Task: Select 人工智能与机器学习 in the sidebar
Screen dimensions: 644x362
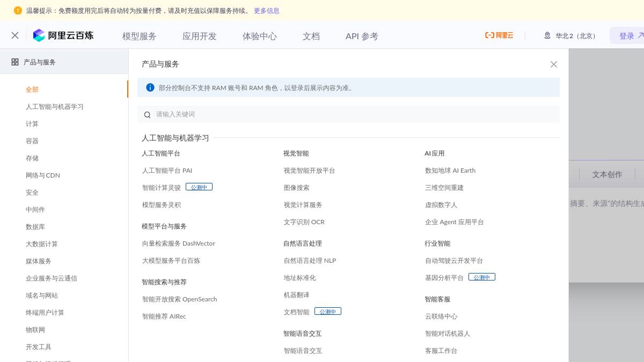Action: tap(55, 107)
